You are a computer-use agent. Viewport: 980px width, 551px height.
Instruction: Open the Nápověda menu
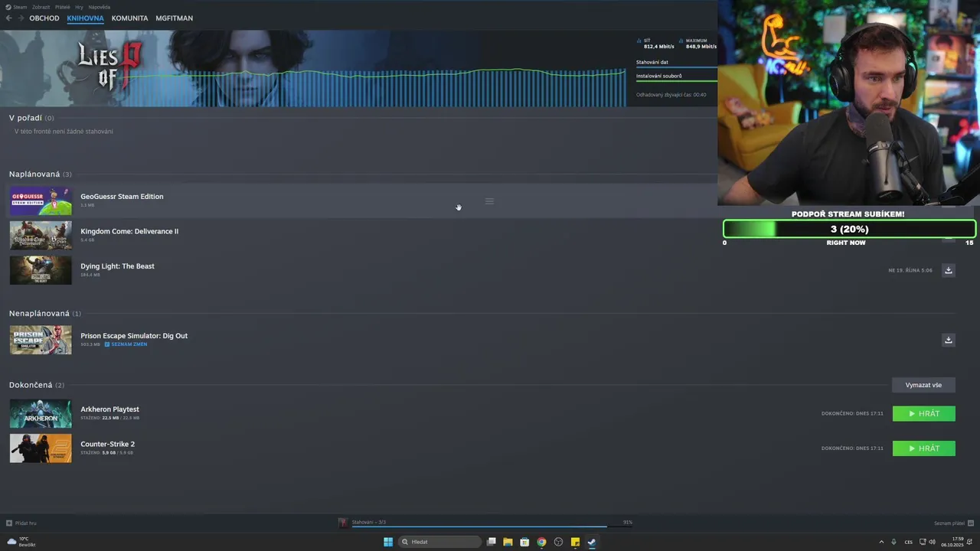coord(100,7)
